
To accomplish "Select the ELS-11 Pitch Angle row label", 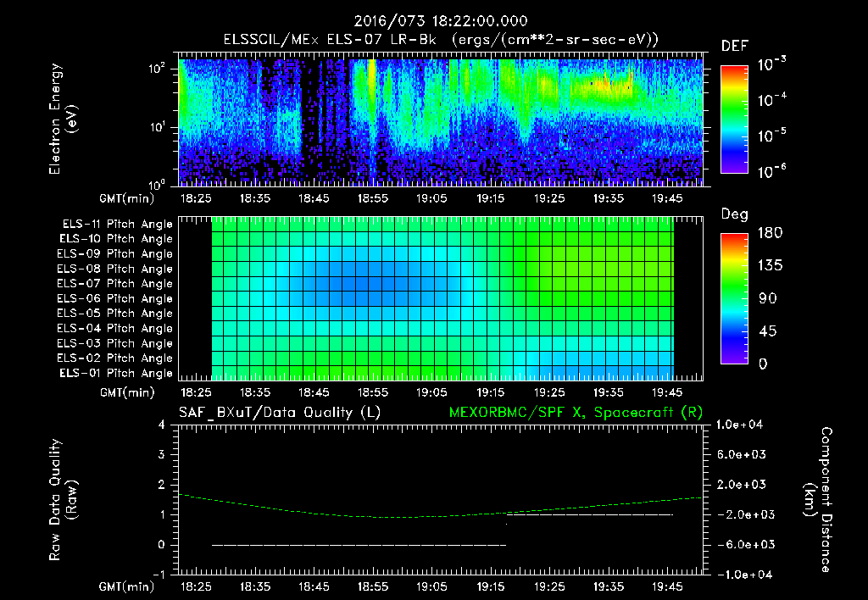I will pos(117,225).
